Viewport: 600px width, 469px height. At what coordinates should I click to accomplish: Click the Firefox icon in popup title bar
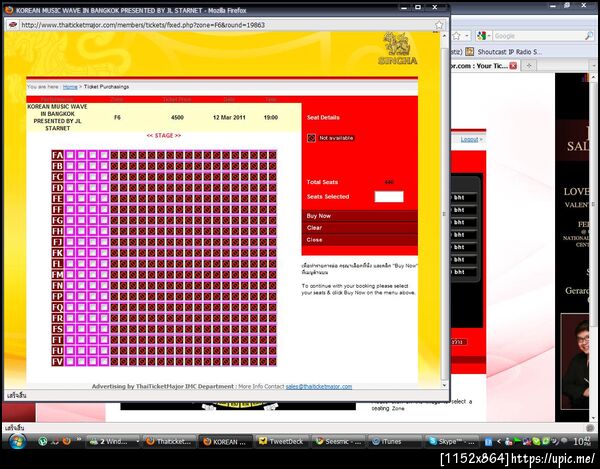[x=9, y=10]
